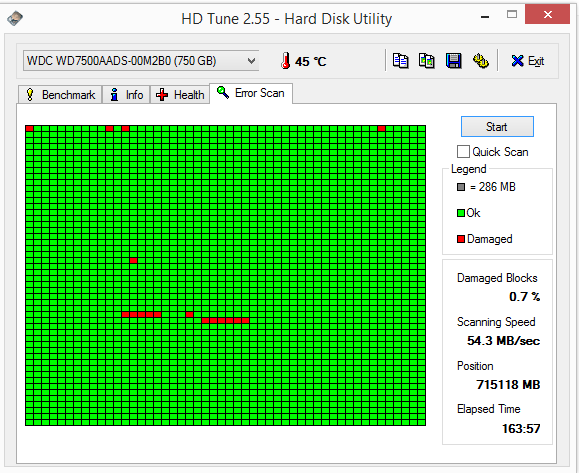
Task: Open the Info tab
Action: click(x=126, y=95)
